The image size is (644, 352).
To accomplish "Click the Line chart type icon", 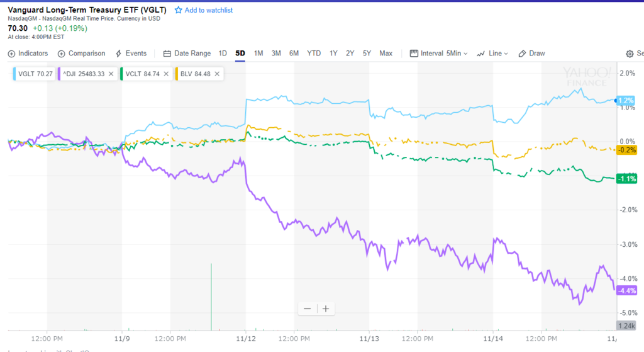I will click(481, 54).
